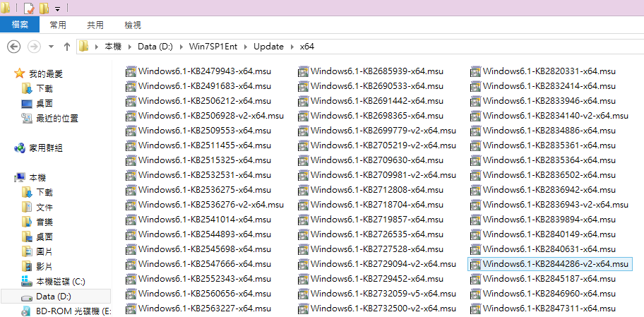Viewport: 644px width, 317px height.
Task: Go back with the Back arrow button
Action: tap(14, 47)
